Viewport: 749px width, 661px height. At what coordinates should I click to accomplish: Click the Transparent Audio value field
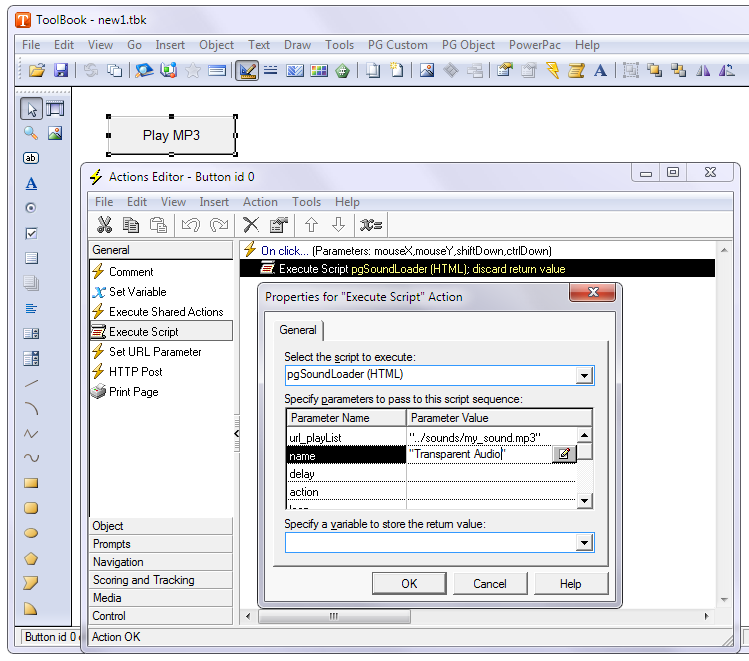pos(479,454)
